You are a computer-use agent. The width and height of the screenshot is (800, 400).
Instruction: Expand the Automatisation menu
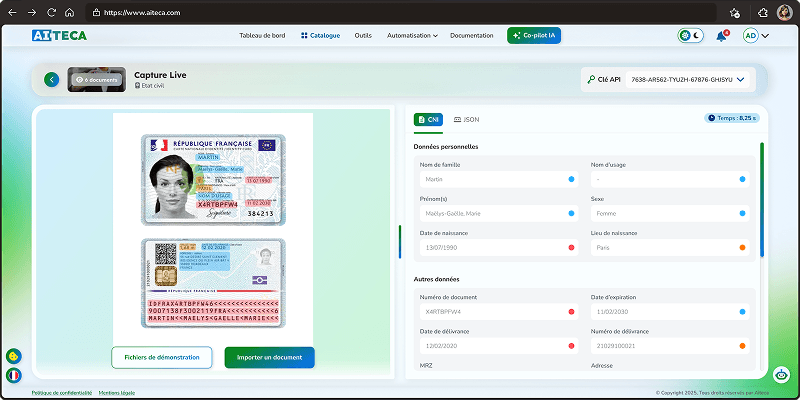(412, 36)
